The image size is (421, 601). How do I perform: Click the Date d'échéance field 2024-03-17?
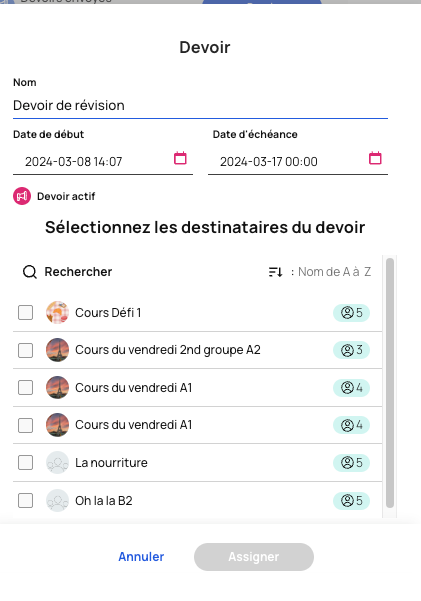click(298, 161)
